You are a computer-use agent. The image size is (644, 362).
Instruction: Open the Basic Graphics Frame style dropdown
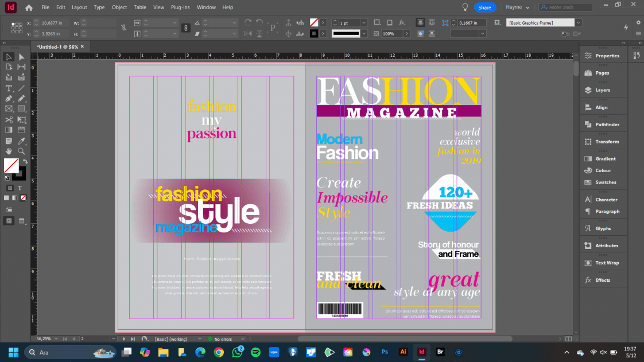click(578, 22)
